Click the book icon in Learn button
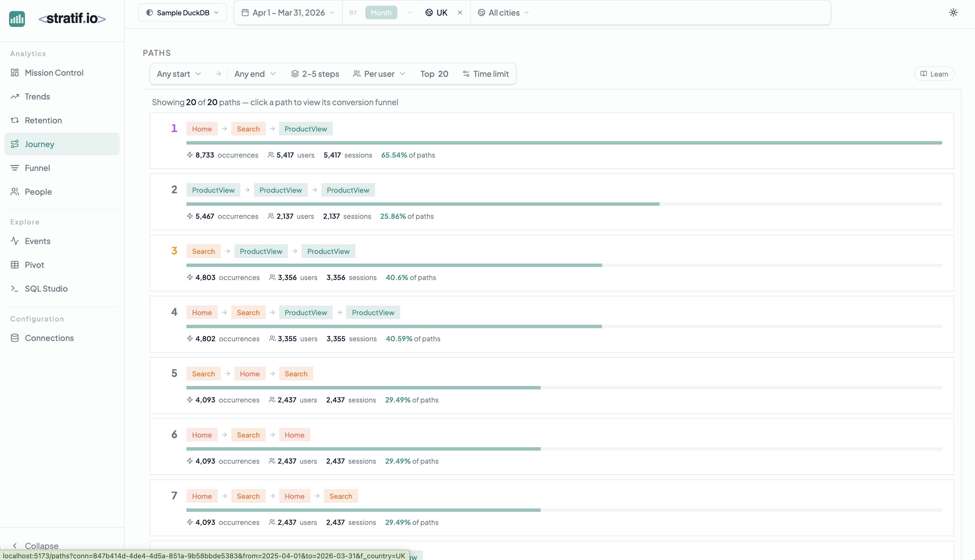 click(x=923, y=74)
